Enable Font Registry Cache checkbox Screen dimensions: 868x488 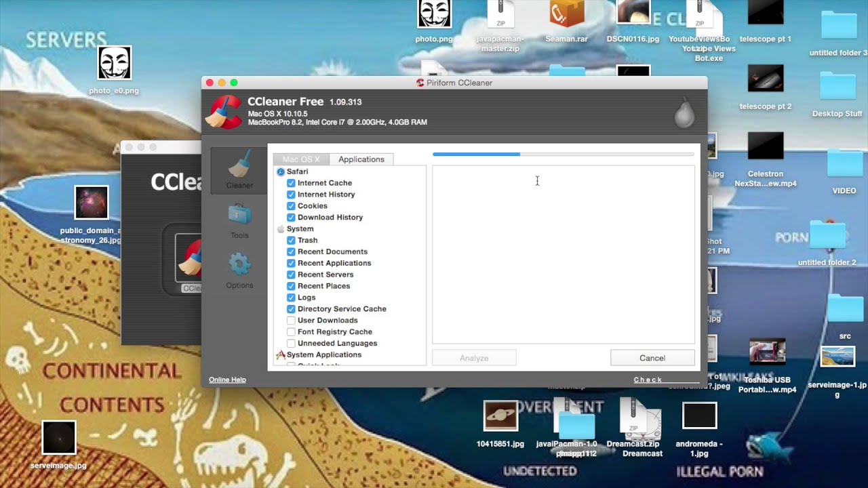(x=291, y=332)
